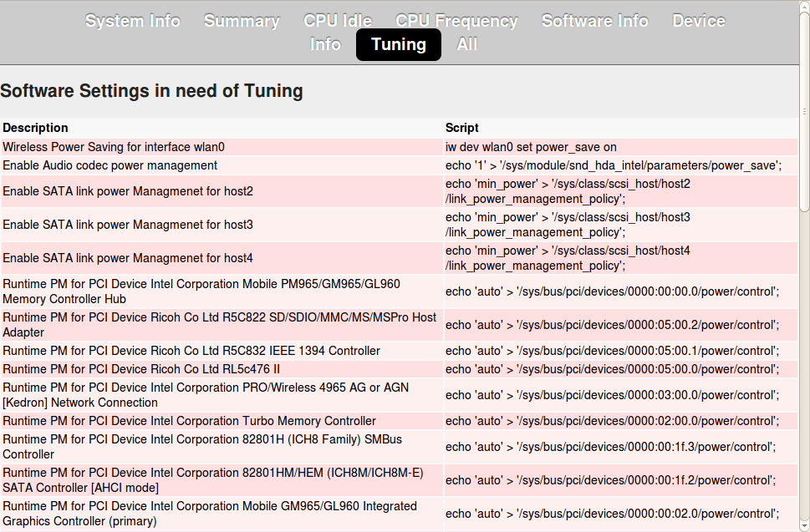The width and height of the screenshot is (810, 532).
Task: Select the Software Info tab
Action: tap(594, 21)
